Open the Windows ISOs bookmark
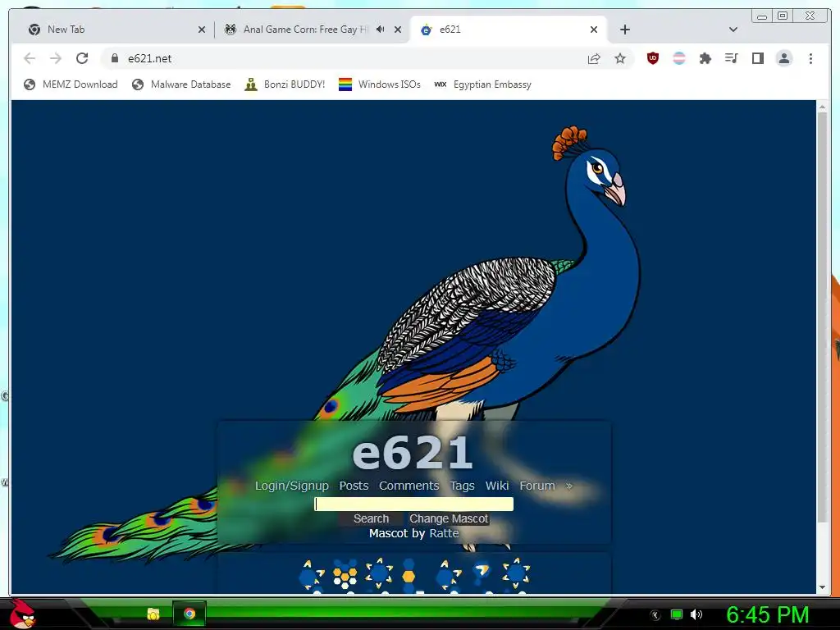840x630 pixels. pyautogui.click(x=380, y=84)
